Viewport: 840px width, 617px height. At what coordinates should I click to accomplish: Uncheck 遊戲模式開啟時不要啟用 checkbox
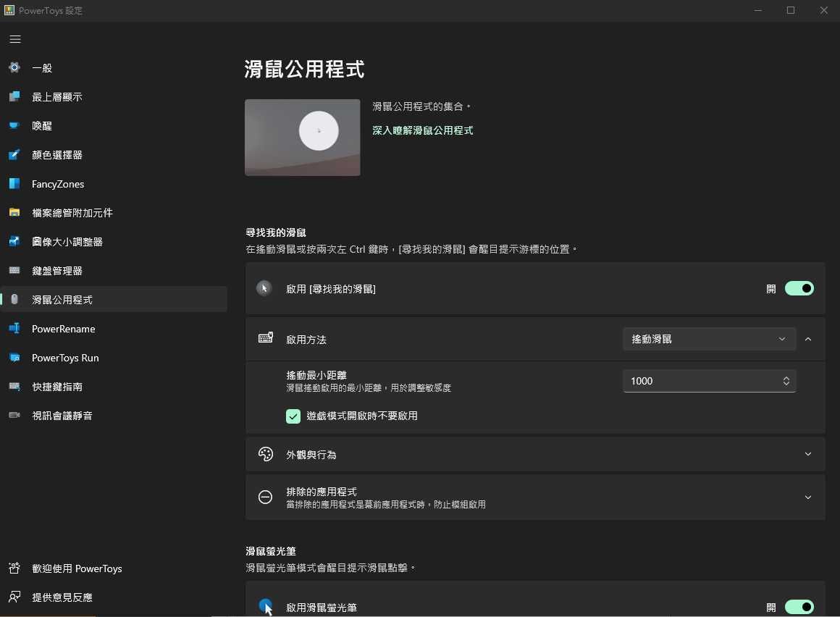pyautogui.click(x=293, y=416)
